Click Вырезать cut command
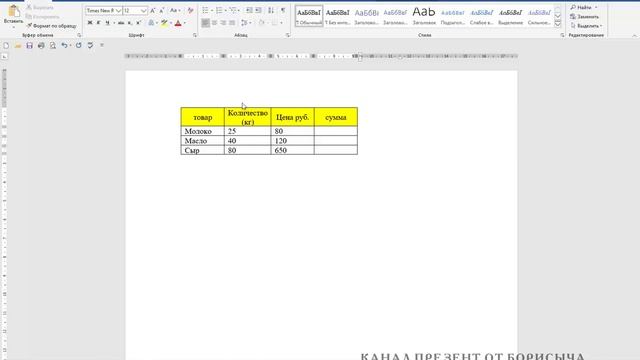 (x=40, y=8)
